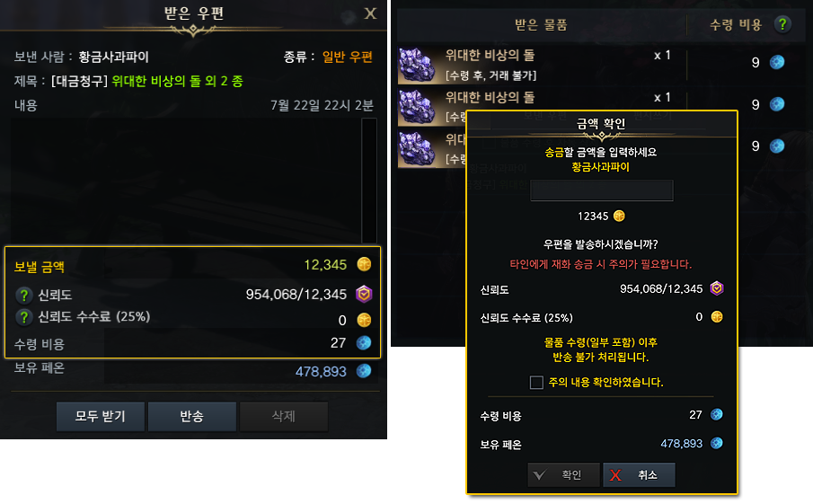Click the mail content scrollbar

(x=369, y=181)
